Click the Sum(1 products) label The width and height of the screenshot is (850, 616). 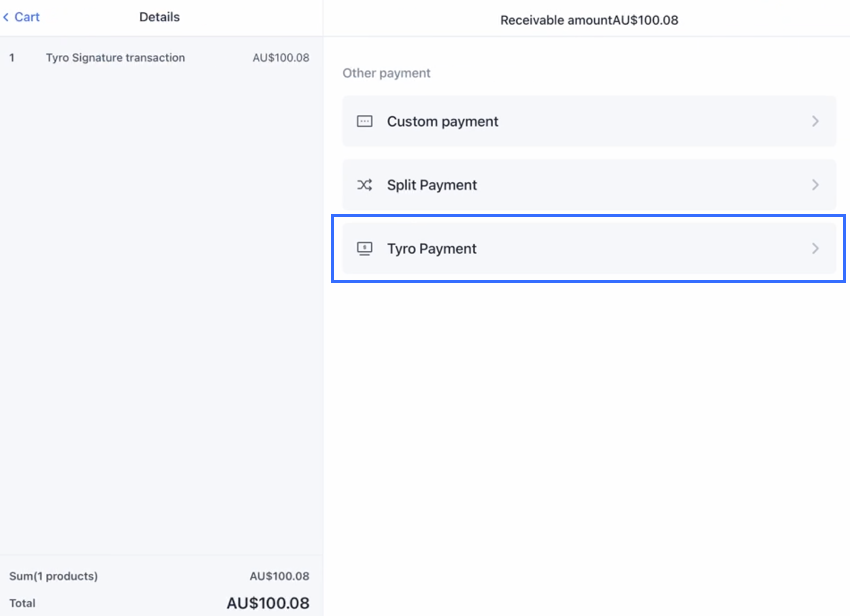pos(53,576)
